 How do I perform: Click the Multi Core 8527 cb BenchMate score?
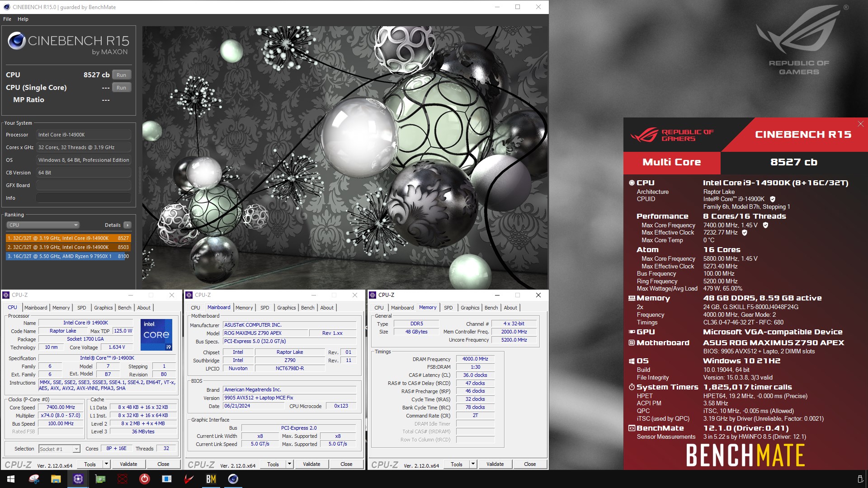793,162
